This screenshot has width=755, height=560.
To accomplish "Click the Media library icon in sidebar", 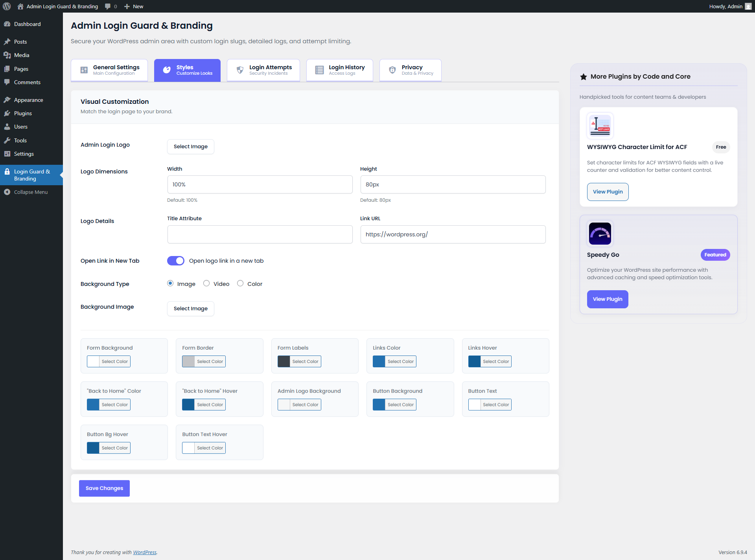I will pyautogui.click(x=7, y=55).
